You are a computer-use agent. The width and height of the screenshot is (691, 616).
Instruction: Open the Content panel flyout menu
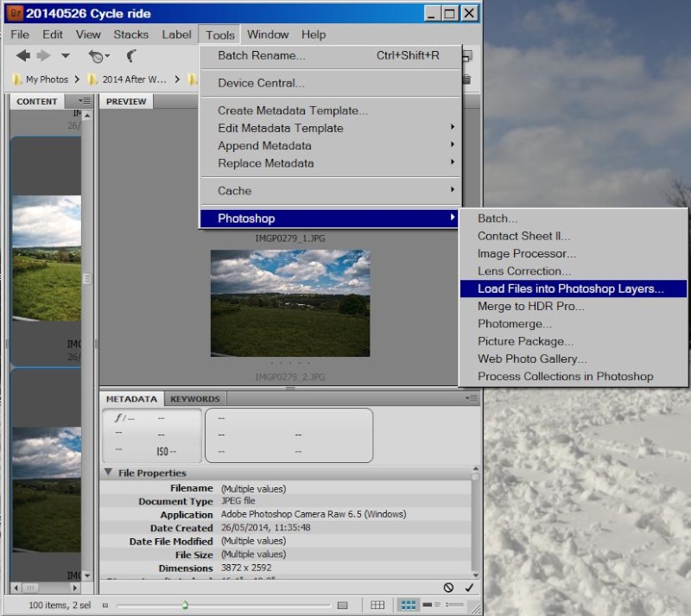pos(84,101)
